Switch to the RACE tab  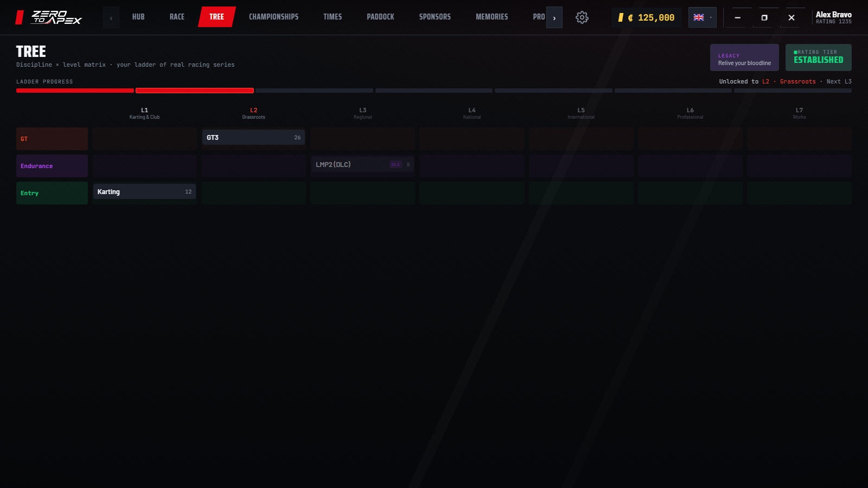[177, 17]
